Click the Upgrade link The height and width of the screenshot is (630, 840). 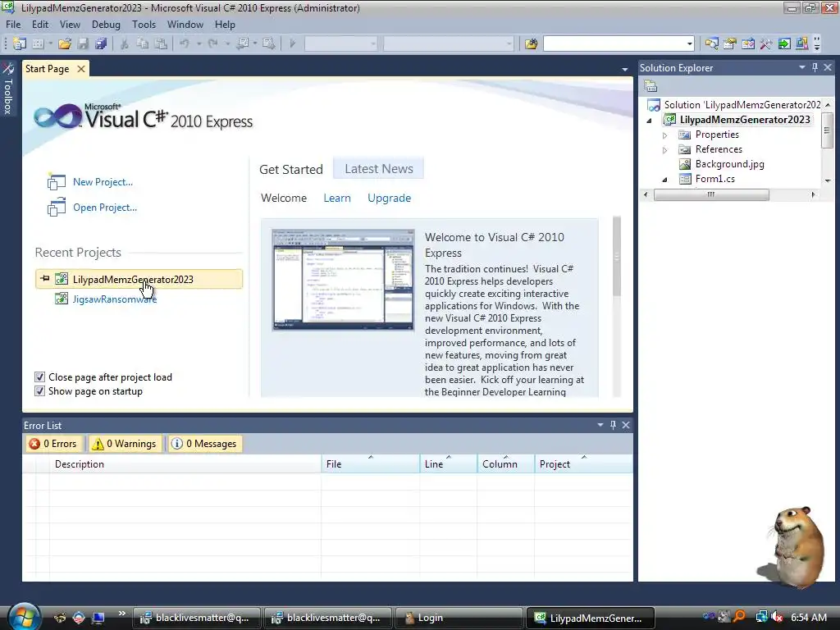389,199
